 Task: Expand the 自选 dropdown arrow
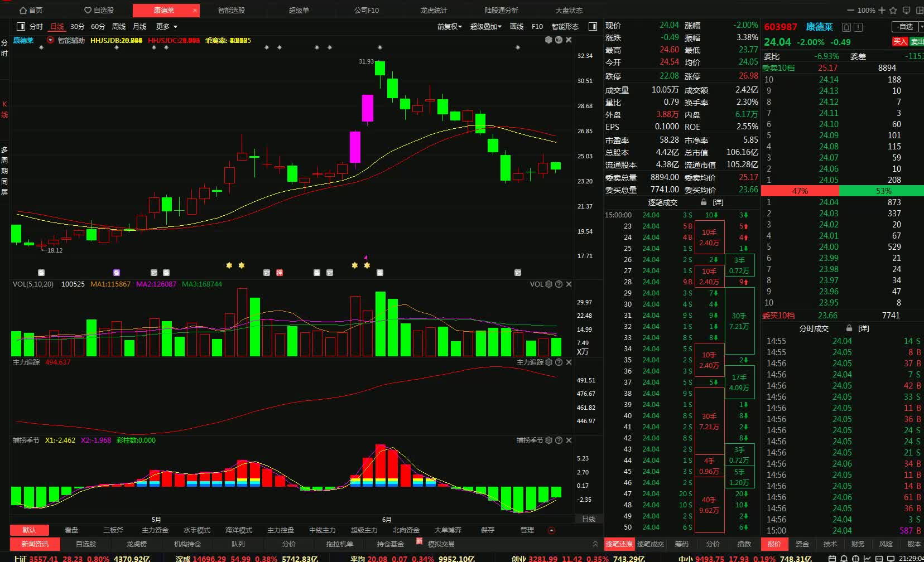coord(921,27)
